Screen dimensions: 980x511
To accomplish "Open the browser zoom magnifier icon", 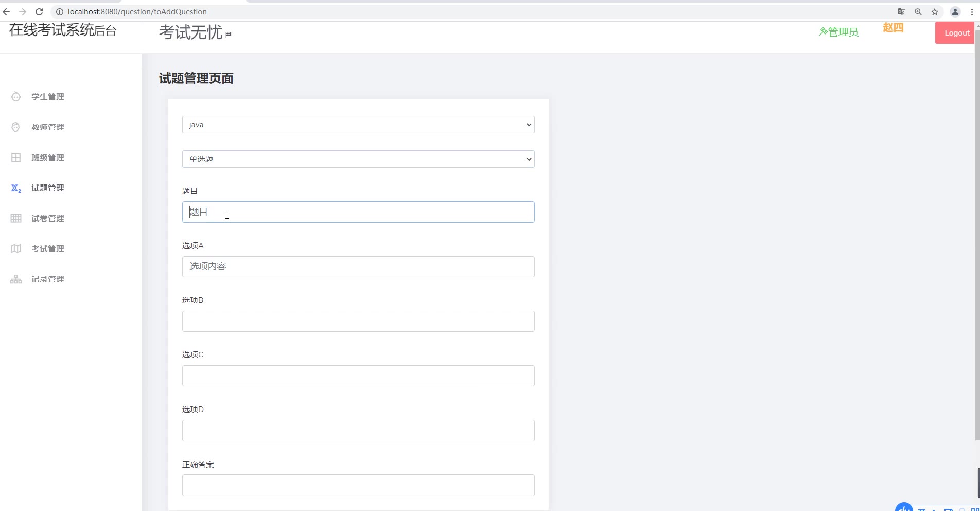I will (918, 12).
